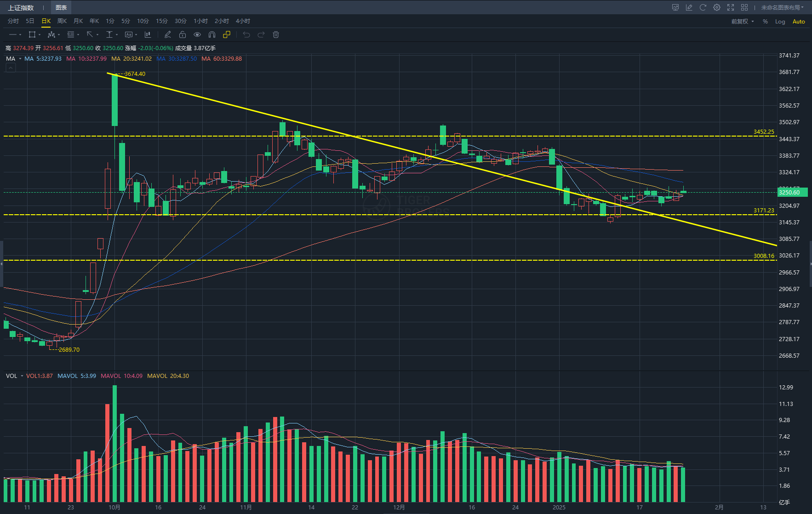Image resolution: width=812 pixels, height=514 pixels.
Task: Toggle drawings visibility with eye icon
Action: pyautogui.click(x=197, y=34)
